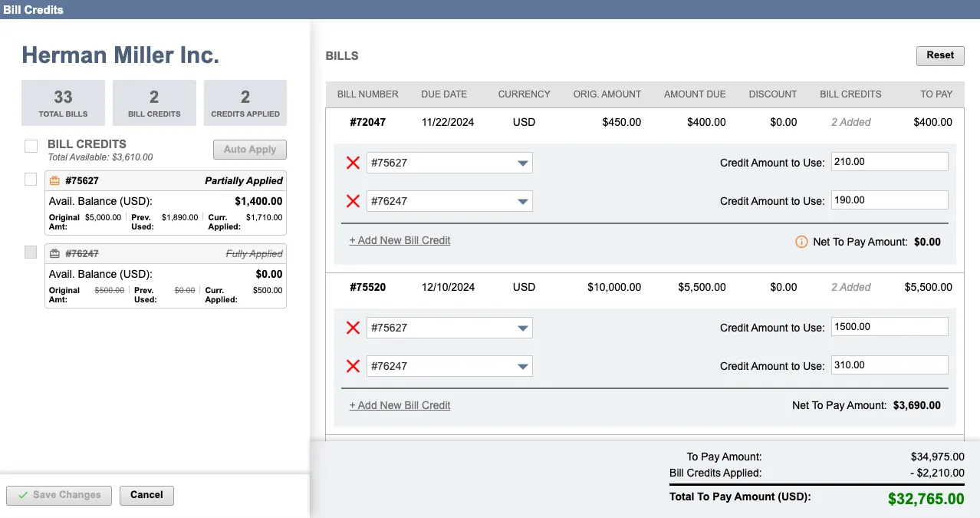Remove credit #76247 from bill #72047
This screenshot has width=980, height=518.
click(353, 201)
